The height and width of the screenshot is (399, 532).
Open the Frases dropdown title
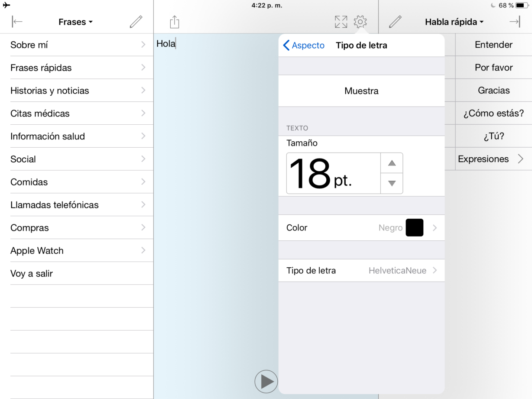[x=75, y=22]
